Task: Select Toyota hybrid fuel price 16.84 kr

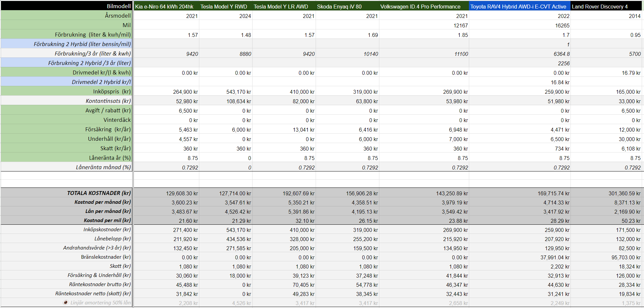Action: pos(560,82)
